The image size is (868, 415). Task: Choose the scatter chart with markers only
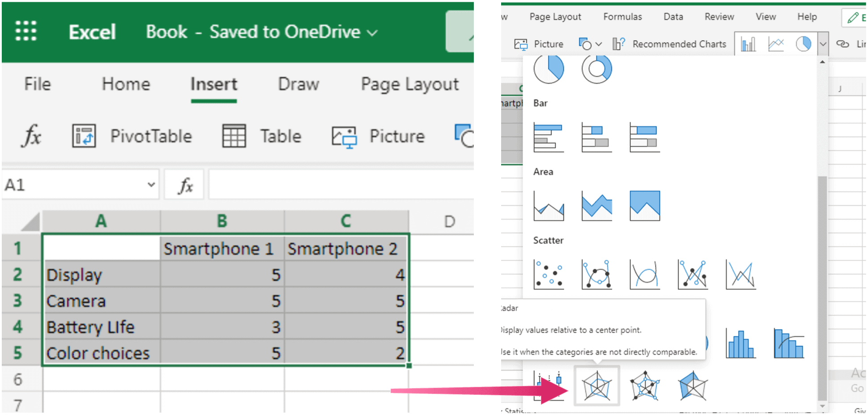[549, 274]
